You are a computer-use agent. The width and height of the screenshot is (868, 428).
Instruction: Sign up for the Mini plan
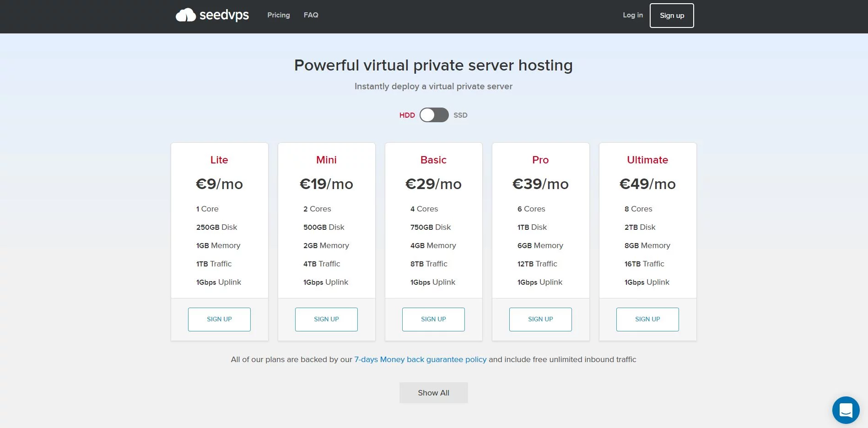coord(326,320)
